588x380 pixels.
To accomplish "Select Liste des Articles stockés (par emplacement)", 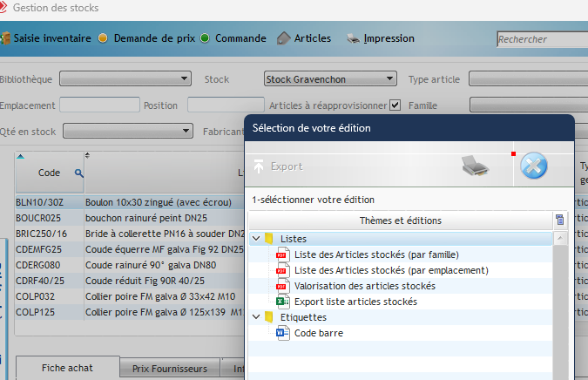I will click(391, 270).
